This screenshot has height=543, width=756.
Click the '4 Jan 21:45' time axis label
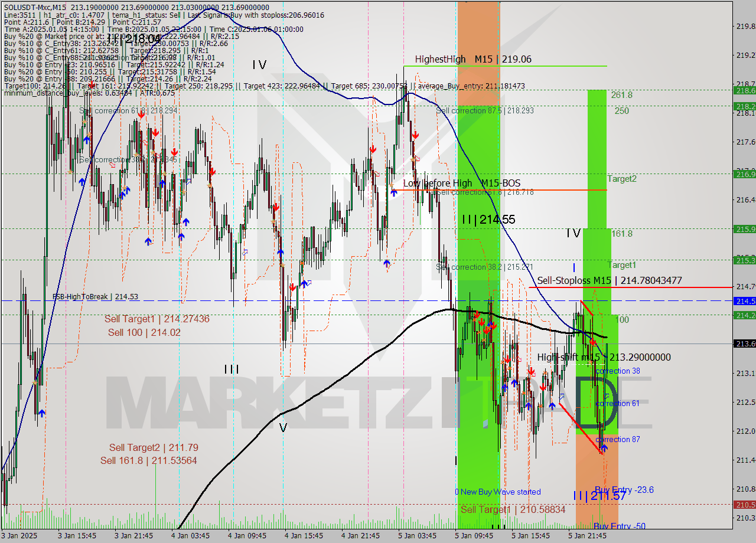(360, 535)
